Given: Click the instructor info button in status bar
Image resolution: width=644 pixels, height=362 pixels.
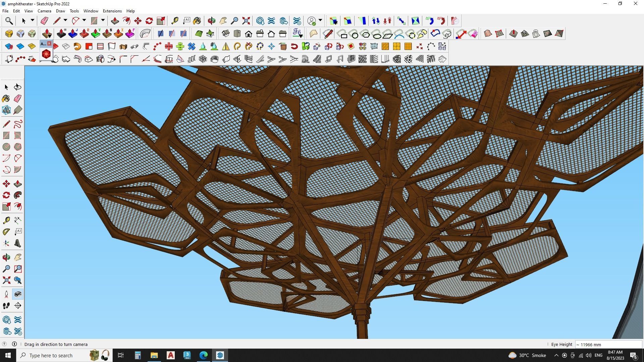Looking at the screenshot, I should pos(14,344).
